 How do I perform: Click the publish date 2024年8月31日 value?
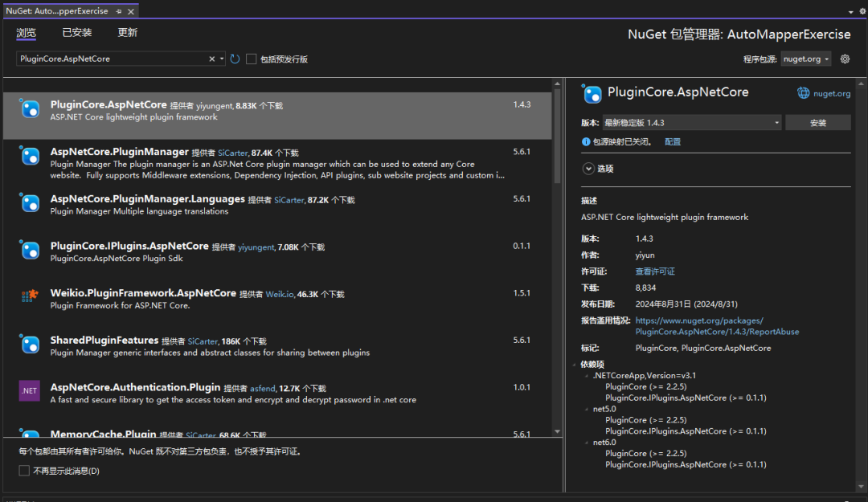(x=686, y=304)
